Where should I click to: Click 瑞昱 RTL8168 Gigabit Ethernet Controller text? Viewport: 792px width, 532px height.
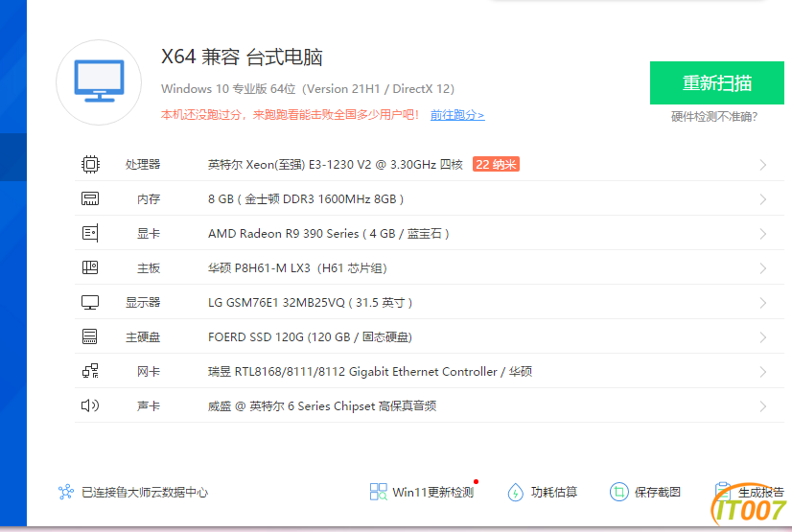pos(370,372)
